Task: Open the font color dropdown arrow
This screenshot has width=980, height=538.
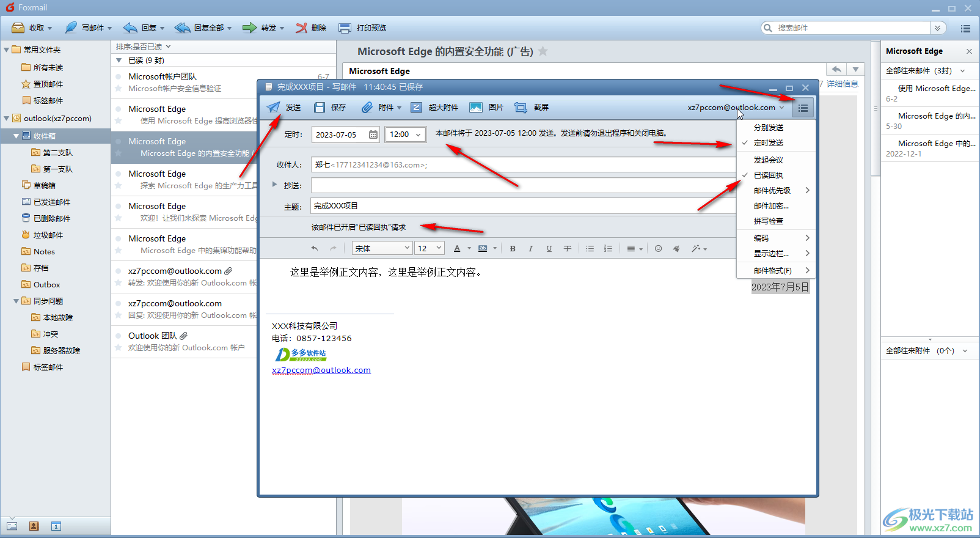Action: coord(469,248)
